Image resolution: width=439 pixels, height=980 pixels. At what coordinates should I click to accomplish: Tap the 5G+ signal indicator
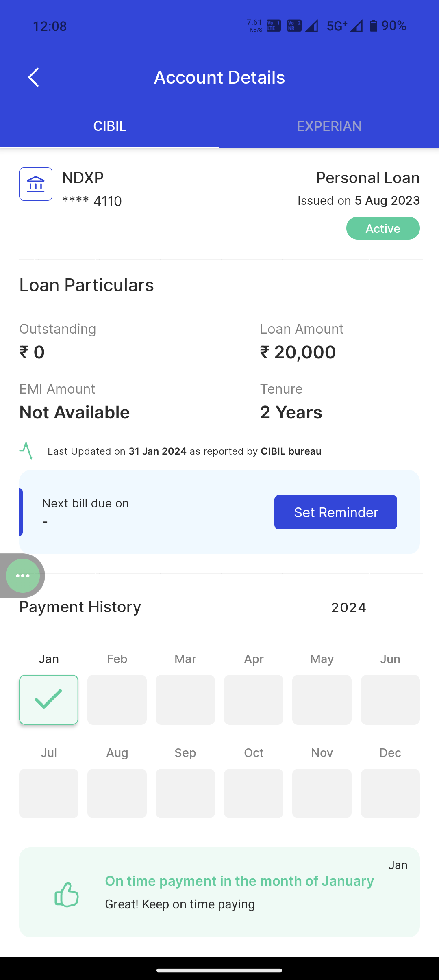click(x=337, y=26)
